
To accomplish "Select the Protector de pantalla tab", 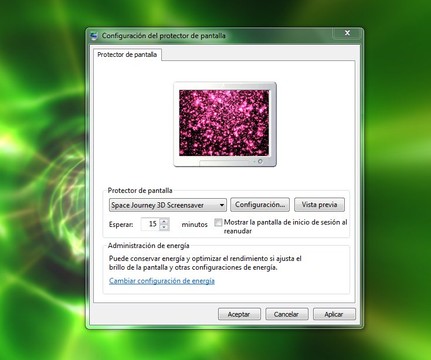I will 127,55.
